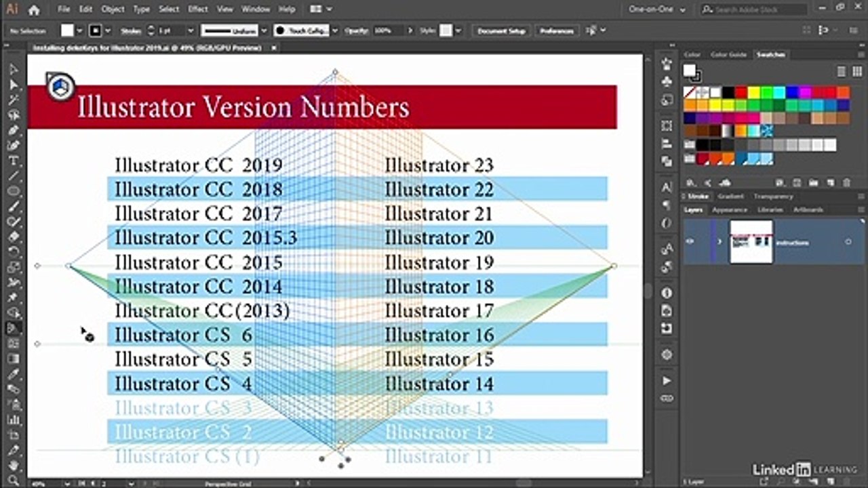Viewport: 868px width, 488px height.
Task: Pick the Eraser tool
Action: tap(13, 237)
